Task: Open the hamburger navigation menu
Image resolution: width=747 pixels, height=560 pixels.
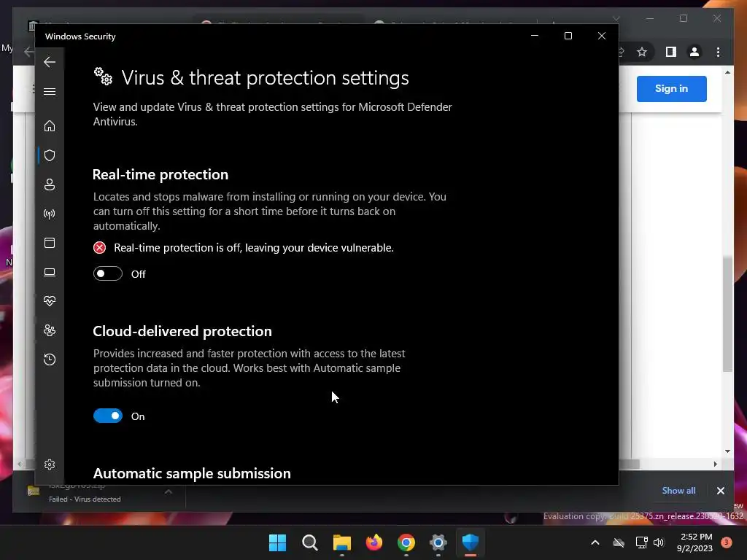Action: 50,91
